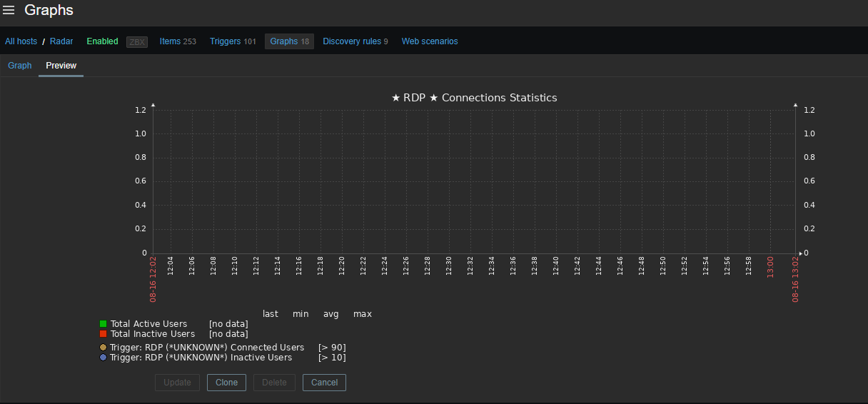Select the Preview tab
The image size is (868, 404).
[61, 66]
